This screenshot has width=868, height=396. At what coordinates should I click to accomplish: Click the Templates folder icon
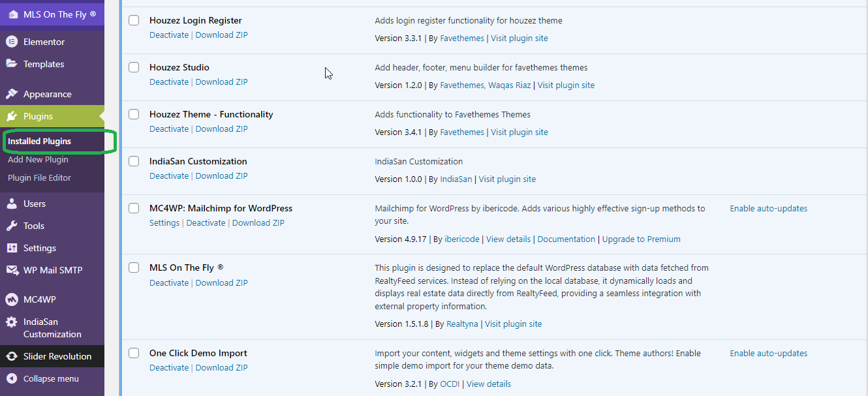(12, 64)
